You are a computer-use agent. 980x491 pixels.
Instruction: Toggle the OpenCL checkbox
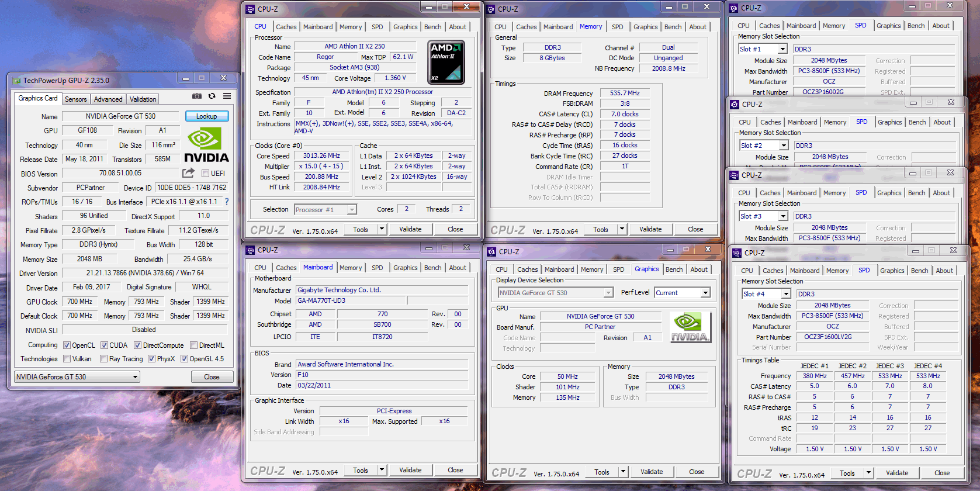point(67,345)
